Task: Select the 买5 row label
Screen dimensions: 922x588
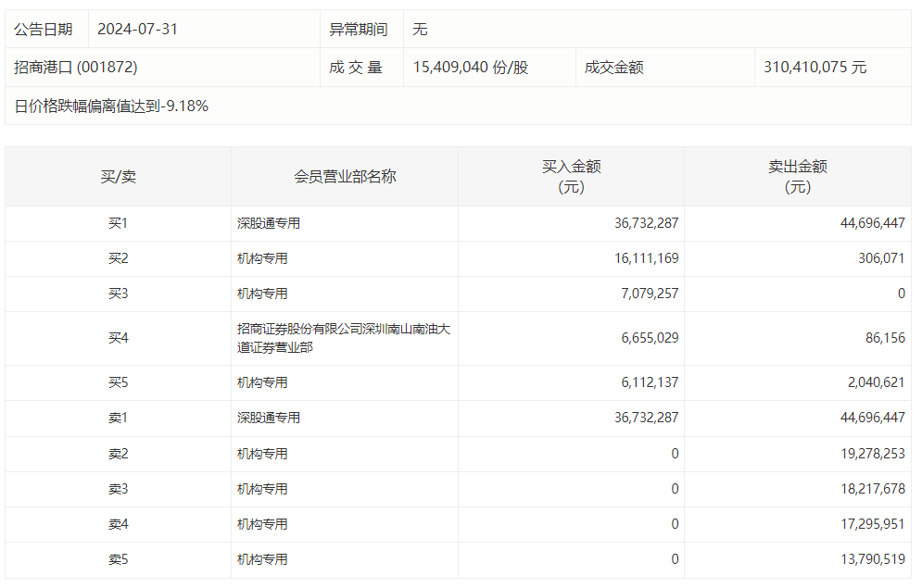Action: tap(119, 383)
